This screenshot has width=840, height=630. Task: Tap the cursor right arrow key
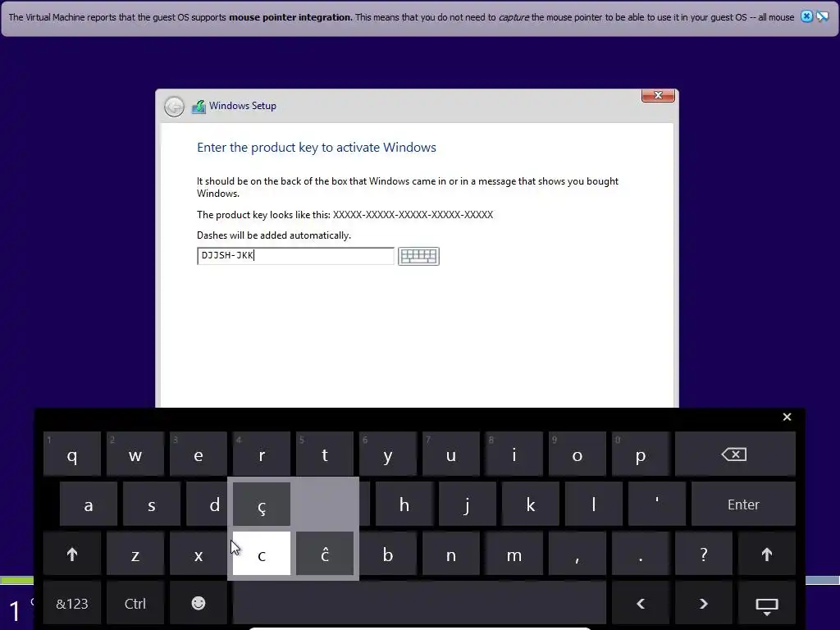pos(703,603)
